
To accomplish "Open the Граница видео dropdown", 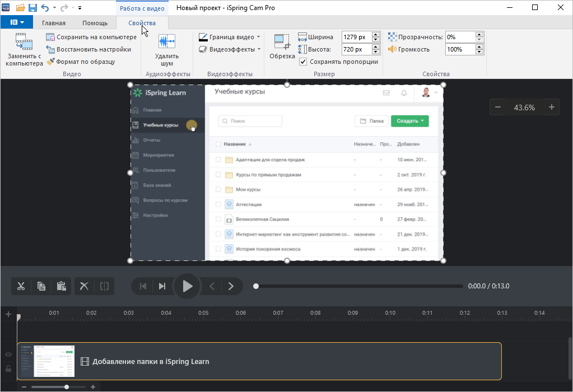I will (230, 37).
